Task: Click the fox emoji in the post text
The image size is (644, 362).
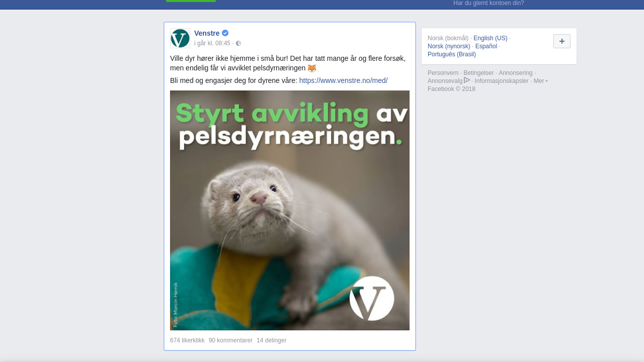Action: coord(312,68)
